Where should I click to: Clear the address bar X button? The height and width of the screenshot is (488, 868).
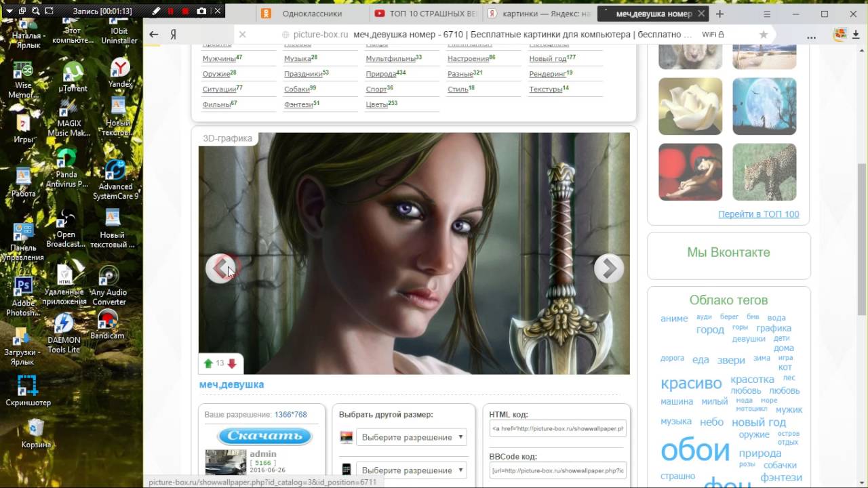pos(242,34)
